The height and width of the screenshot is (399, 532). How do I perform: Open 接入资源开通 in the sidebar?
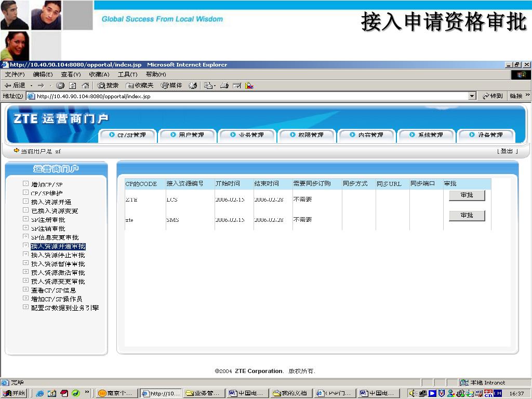51,202
